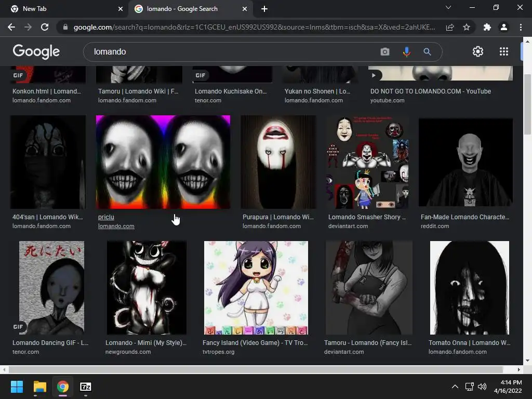
Task: Go back to the previous page
Action: coord(11,27)
